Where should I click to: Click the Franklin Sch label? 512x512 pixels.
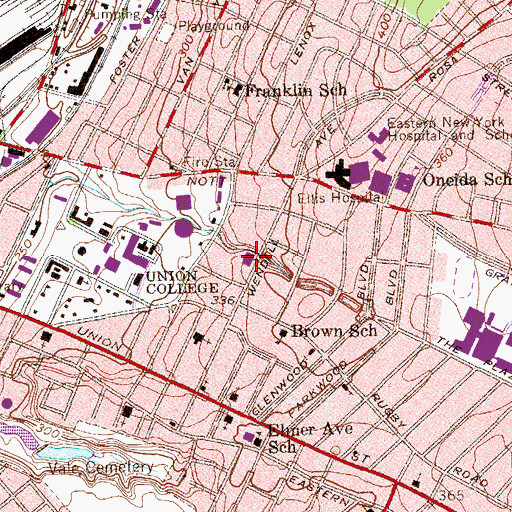(x=296, y=90)
